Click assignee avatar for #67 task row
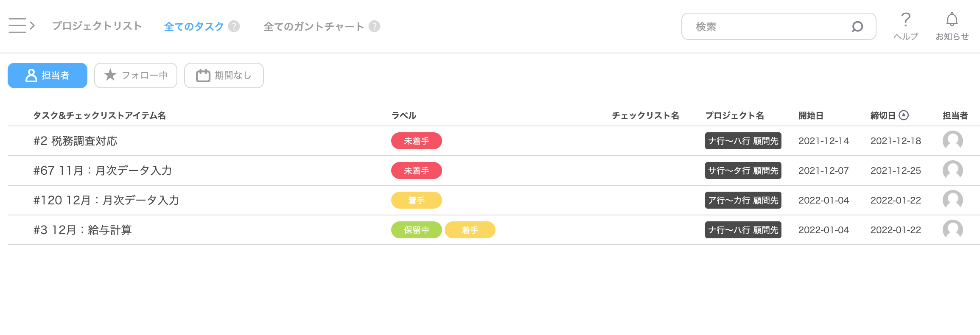 [952, 170]
